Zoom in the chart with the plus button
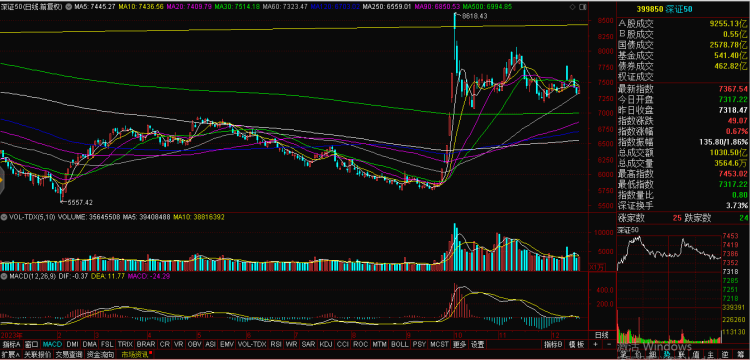Viewport: 750px width, 360px height. point(595,344)
